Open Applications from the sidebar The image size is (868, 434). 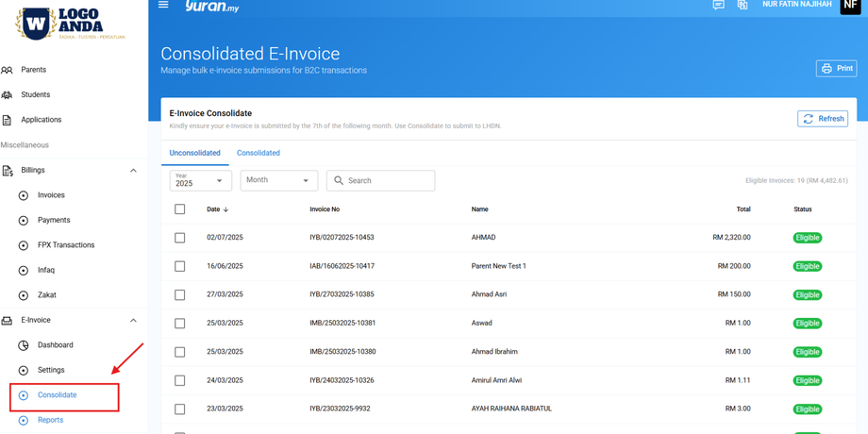pos(41,120)
